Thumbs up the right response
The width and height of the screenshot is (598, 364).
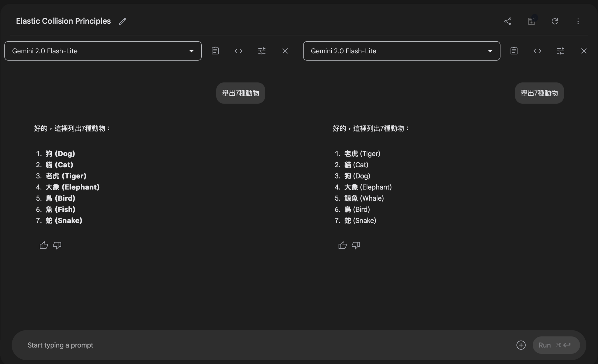pyautogui.click(x=342, y=245)
